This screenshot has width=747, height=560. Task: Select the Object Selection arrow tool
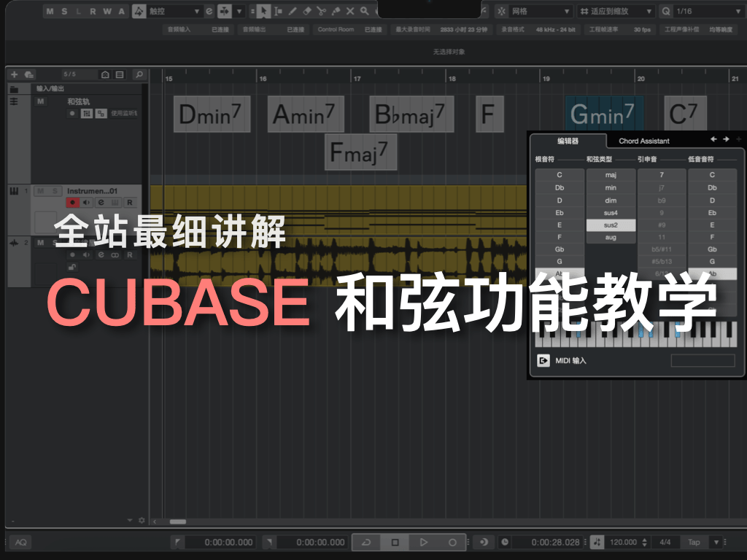(x=263, y=12)
